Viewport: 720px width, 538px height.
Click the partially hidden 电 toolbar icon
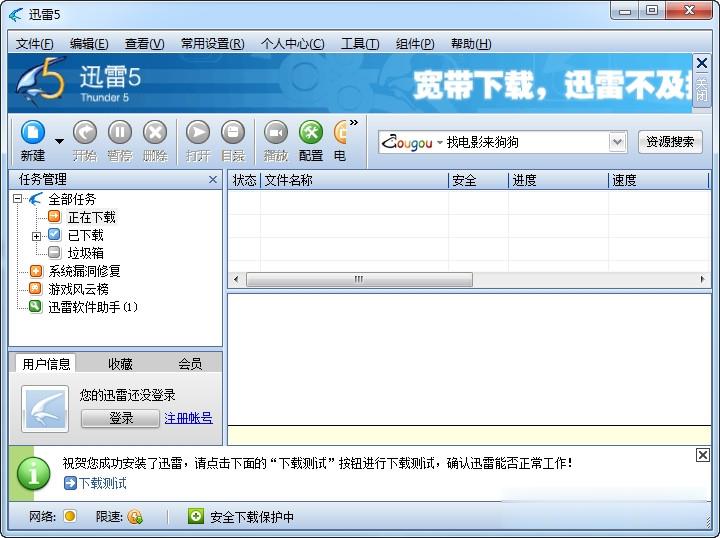pyautogui.click(x=340, y=140)
